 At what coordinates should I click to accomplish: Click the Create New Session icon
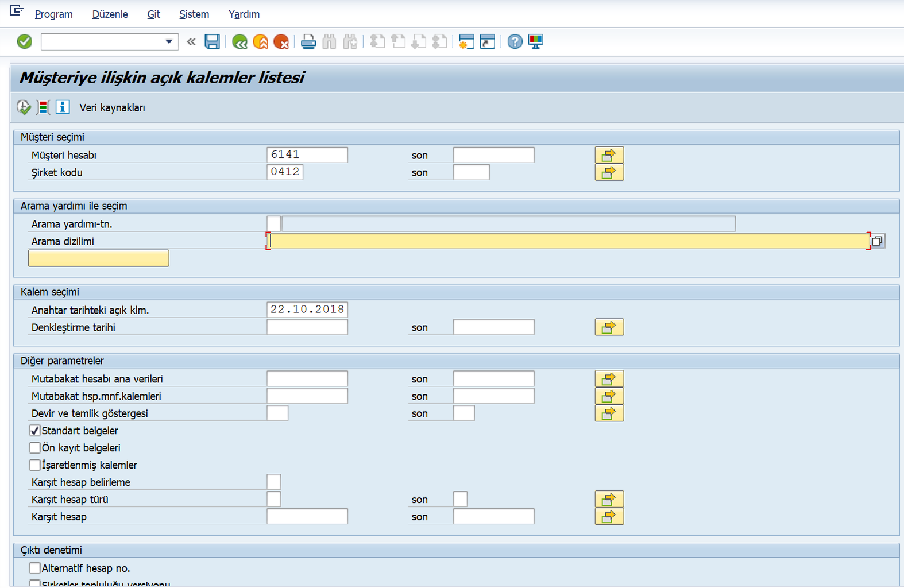click(466, 41)
